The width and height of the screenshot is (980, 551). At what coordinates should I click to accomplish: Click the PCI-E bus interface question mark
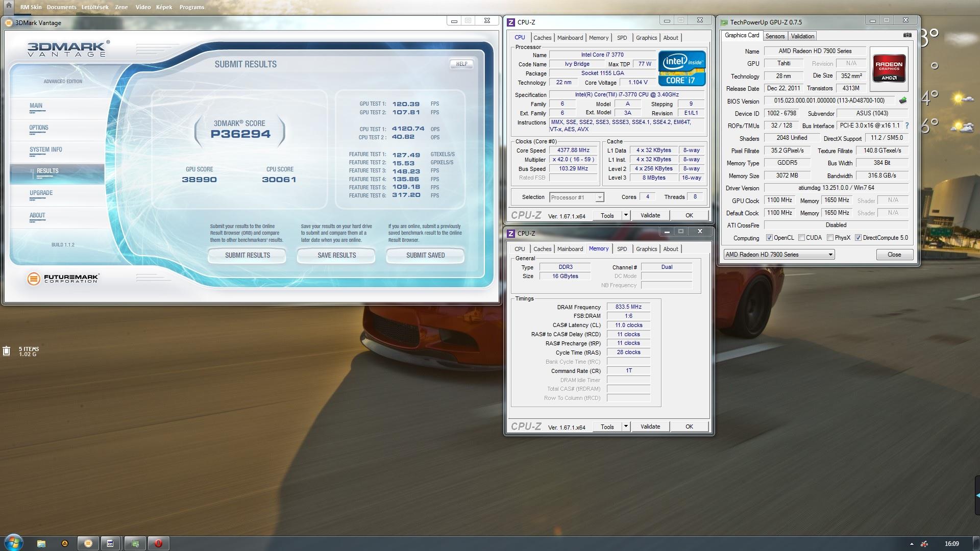[x=907, y=126]
